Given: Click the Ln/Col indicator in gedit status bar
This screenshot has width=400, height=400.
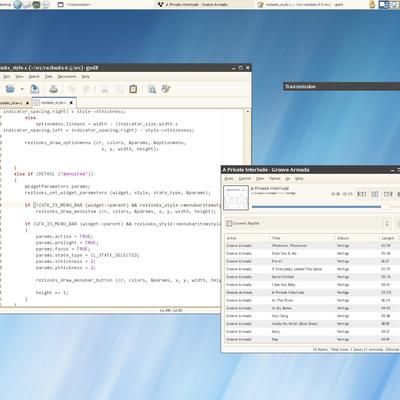Looking at the screenshot, I should 171,310.
